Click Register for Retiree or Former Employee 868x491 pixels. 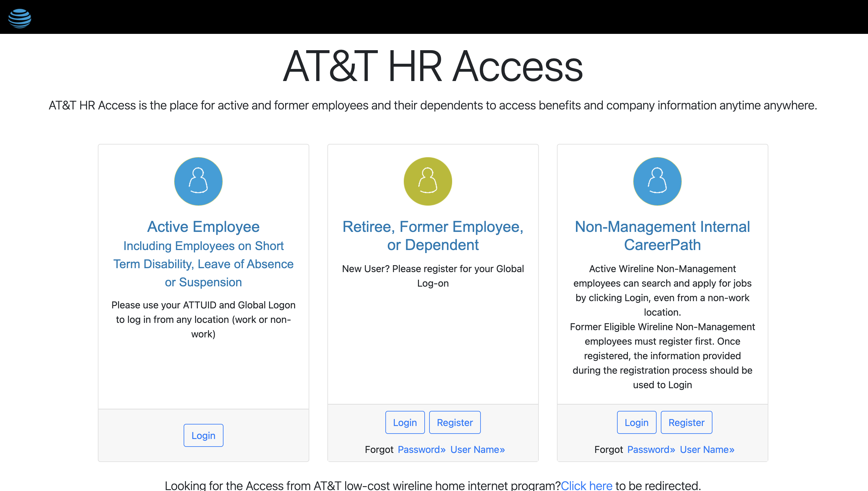pos(455,422)
